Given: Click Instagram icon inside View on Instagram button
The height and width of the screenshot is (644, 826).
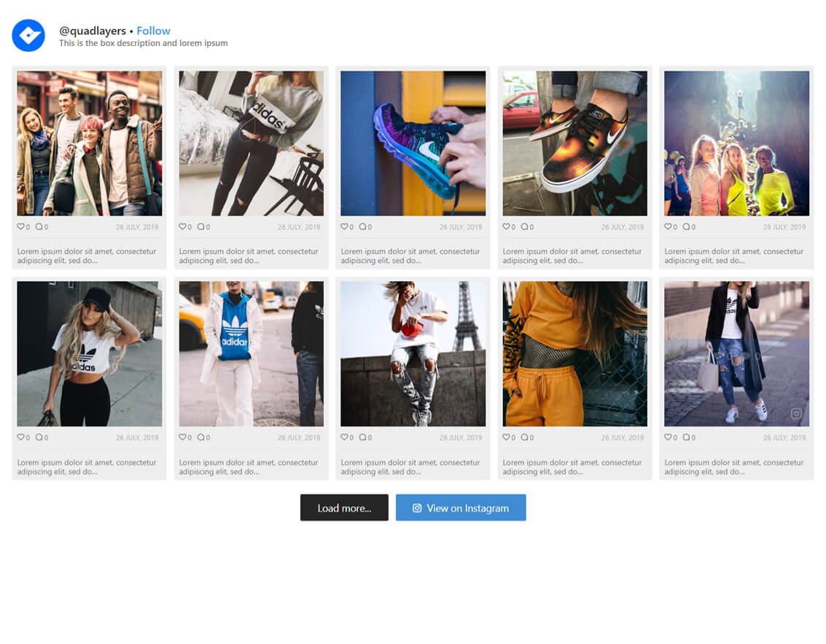Looking at the screenshot, I should click(x=417, y=508).
